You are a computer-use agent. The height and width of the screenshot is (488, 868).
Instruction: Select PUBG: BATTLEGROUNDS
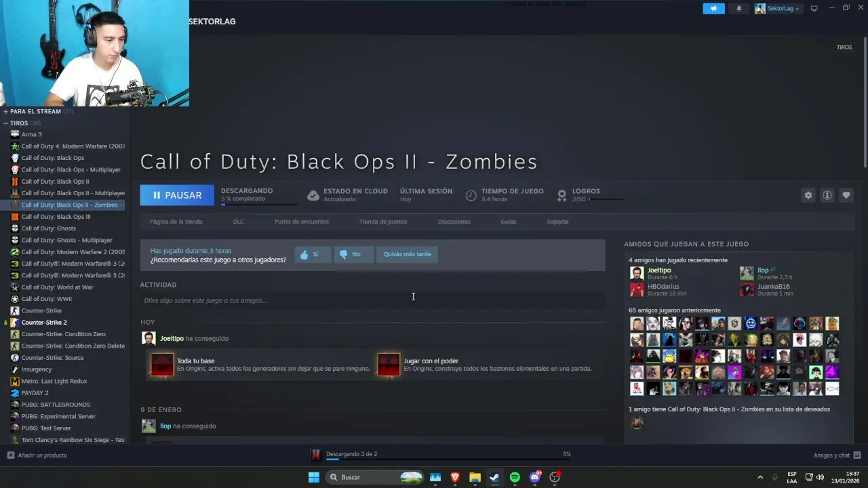pos(56,405)
